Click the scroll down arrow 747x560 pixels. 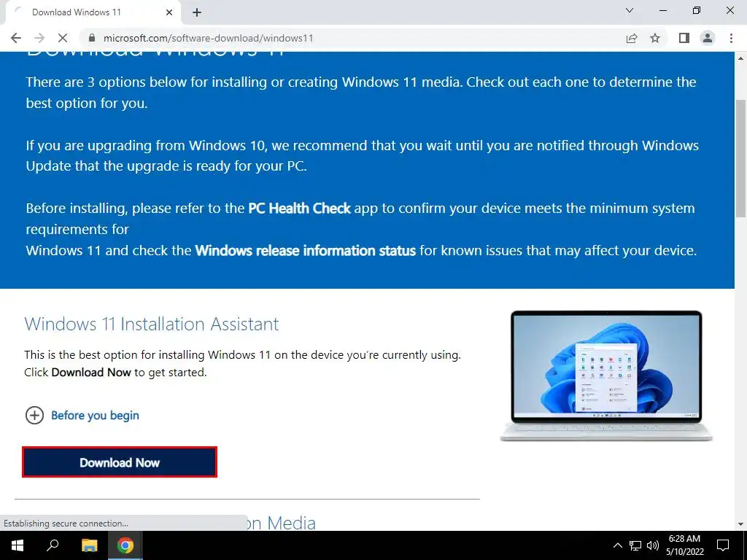point(741,524)
